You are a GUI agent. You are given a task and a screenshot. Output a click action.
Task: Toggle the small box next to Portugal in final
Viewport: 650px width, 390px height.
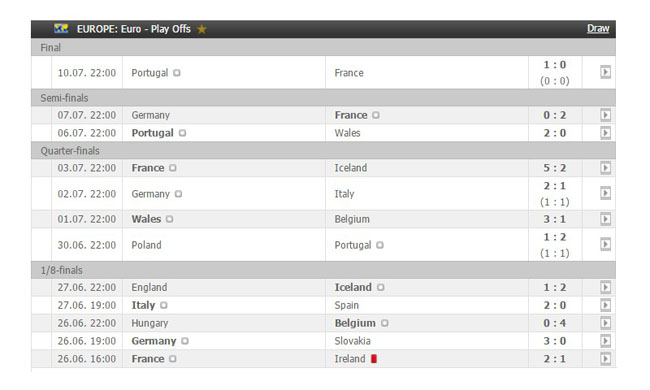tap(177, 73)
